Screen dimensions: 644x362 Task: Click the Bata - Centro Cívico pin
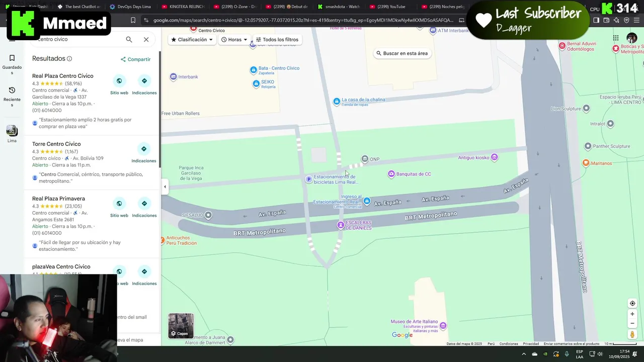click(254, 70)
